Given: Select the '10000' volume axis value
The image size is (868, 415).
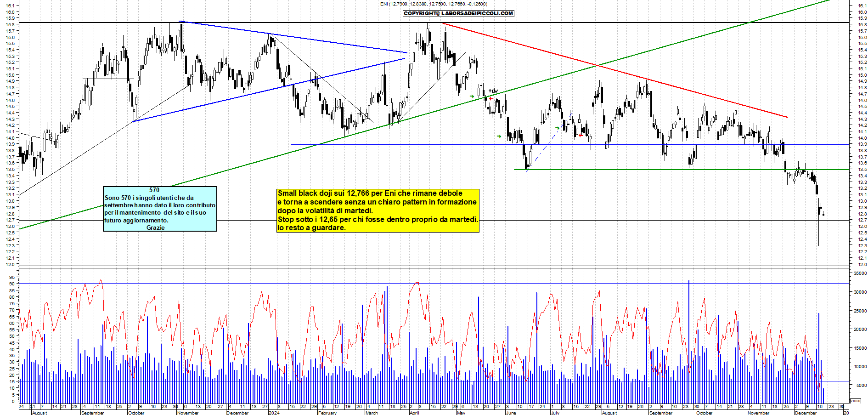Looking at the screenshot, I should (860, 367).
